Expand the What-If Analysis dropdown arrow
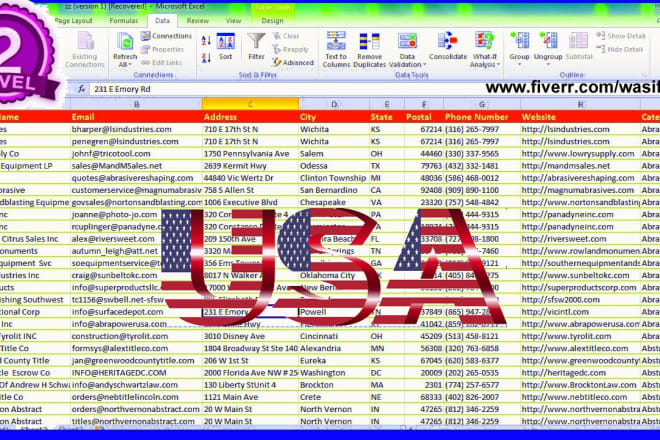 pos(498,64)
